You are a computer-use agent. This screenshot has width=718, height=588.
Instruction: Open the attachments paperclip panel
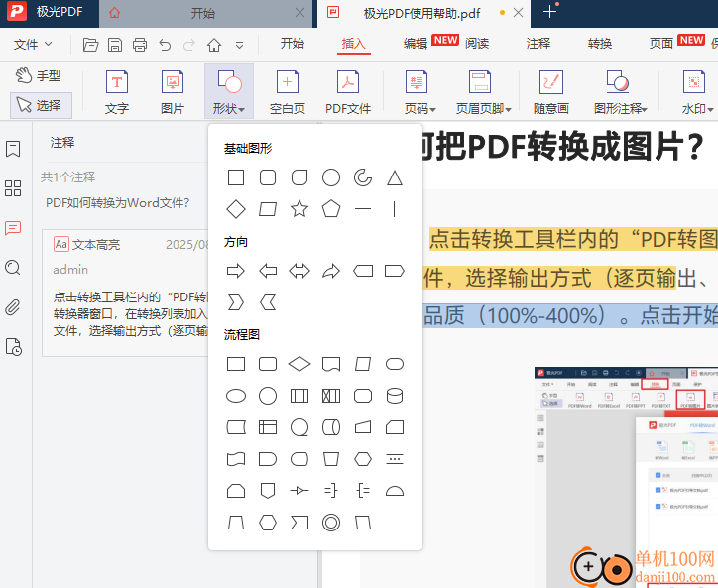point(13,307)
